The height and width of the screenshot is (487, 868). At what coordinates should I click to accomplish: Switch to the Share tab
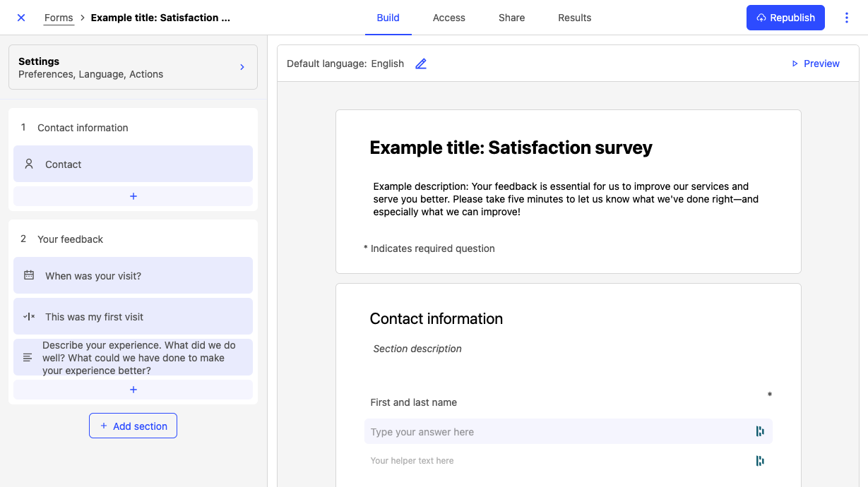pos(511,18)
